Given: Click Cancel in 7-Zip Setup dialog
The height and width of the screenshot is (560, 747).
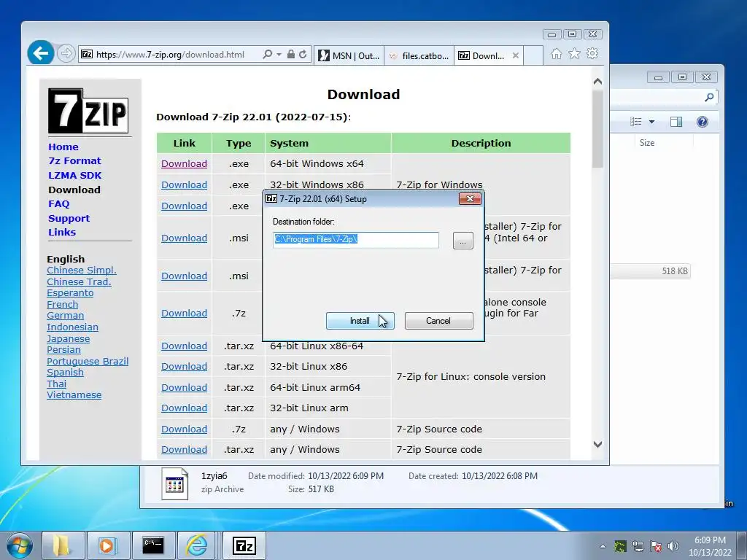Looking at the screenshot, I should click(x=438, y=321).
